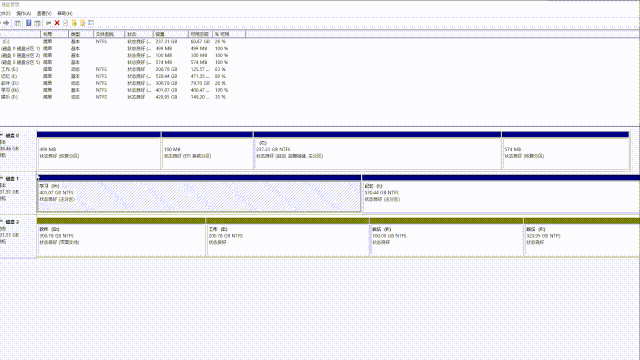Click the Properties page icon right of the red X
This screenshot has height=360, width=640.
point(65,23)
